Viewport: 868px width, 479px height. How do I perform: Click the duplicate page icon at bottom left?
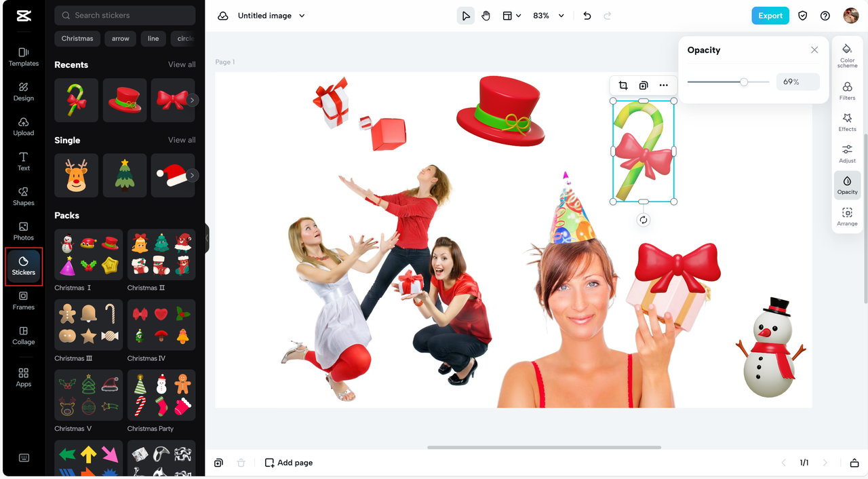click(x=218, y=463)
